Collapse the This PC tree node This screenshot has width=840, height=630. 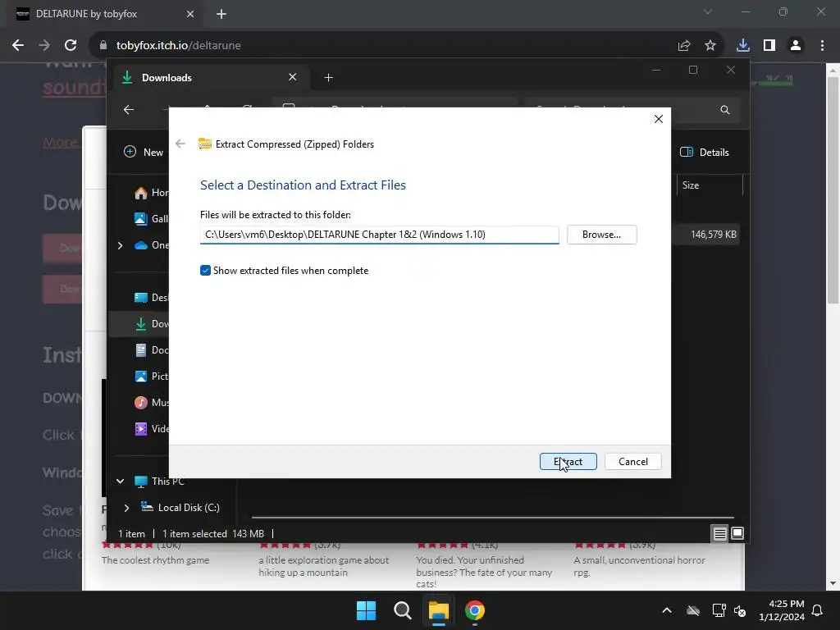pyautogui.click(x=120, y=481)
